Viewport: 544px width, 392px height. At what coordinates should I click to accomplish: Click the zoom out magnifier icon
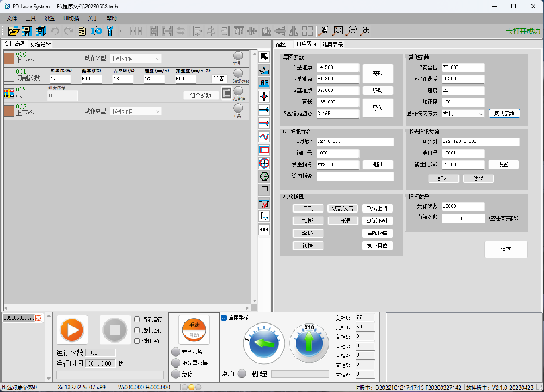pos(352,30)
